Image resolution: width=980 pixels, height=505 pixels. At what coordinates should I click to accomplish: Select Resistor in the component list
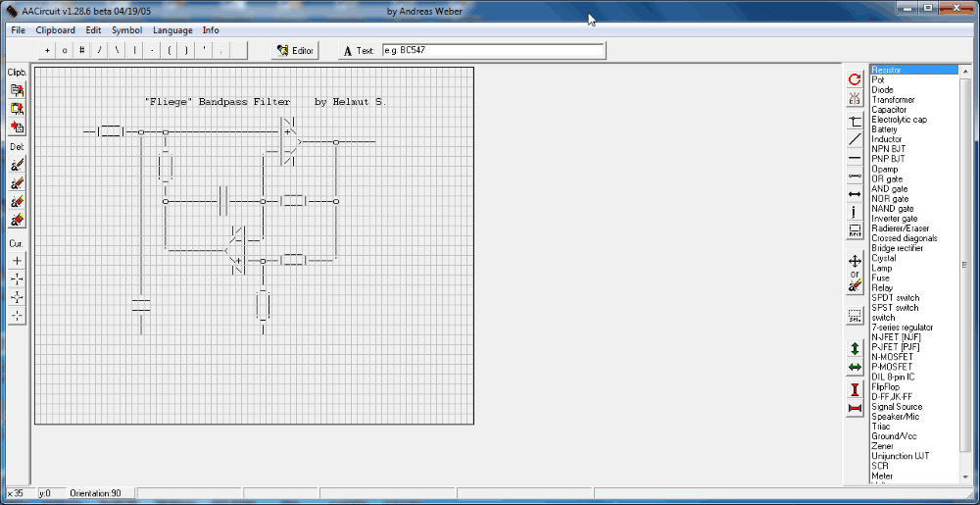(913, 70)
